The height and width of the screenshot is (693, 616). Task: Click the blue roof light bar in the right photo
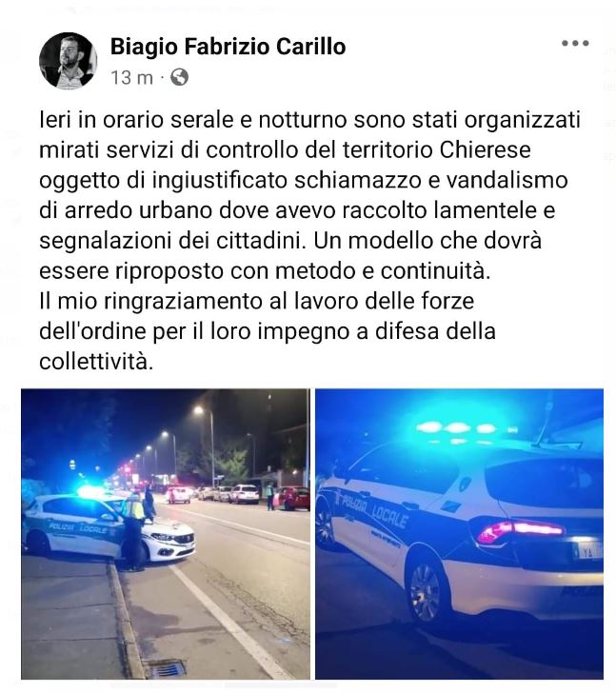pyautogui.click(x=466, y=428)
